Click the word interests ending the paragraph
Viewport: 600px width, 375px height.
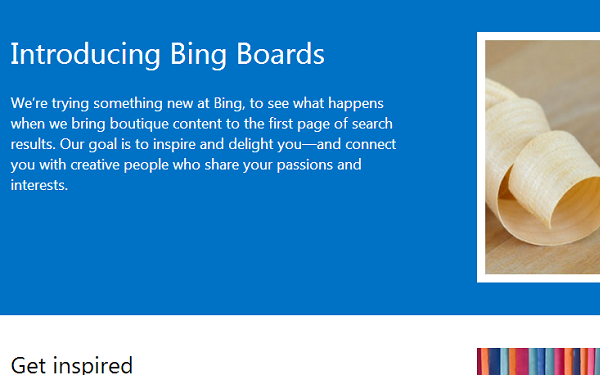tap(39, 185)
